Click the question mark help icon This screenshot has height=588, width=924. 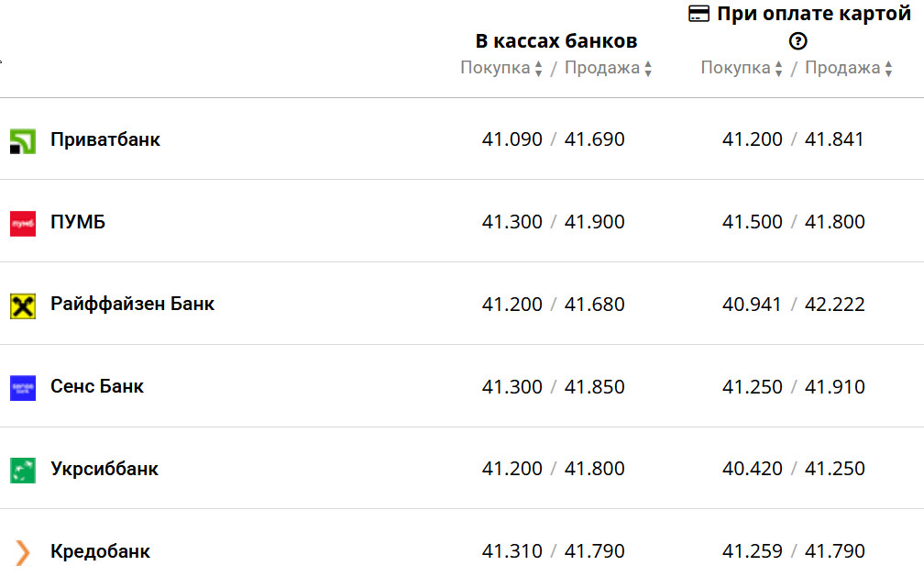click(798, 40)
